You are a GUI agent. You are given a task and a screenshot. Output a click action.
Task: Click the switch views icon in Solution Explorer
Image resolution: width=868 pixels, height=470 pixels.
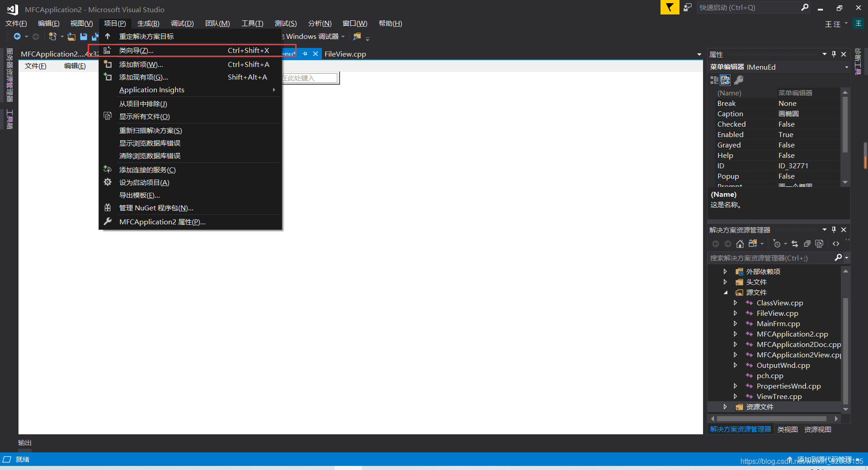click(x=753, y=244)
